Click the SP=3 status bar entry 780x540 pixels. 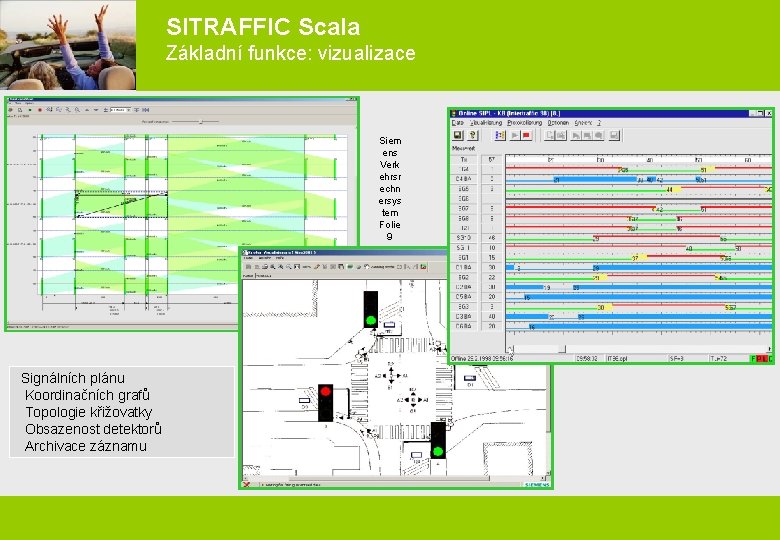(677, 358)
